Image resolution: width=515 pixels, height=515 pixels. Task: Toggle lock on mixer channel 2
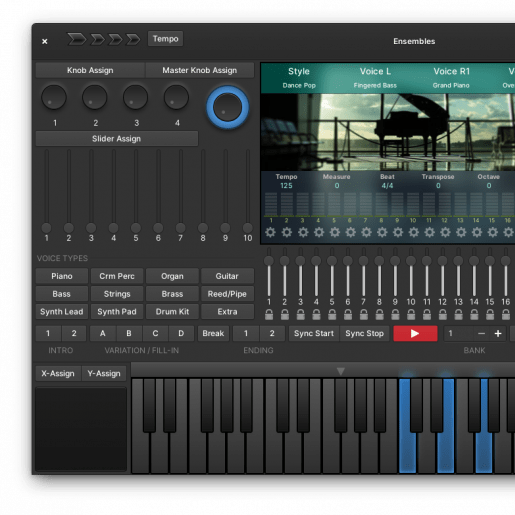click(285, 315)
